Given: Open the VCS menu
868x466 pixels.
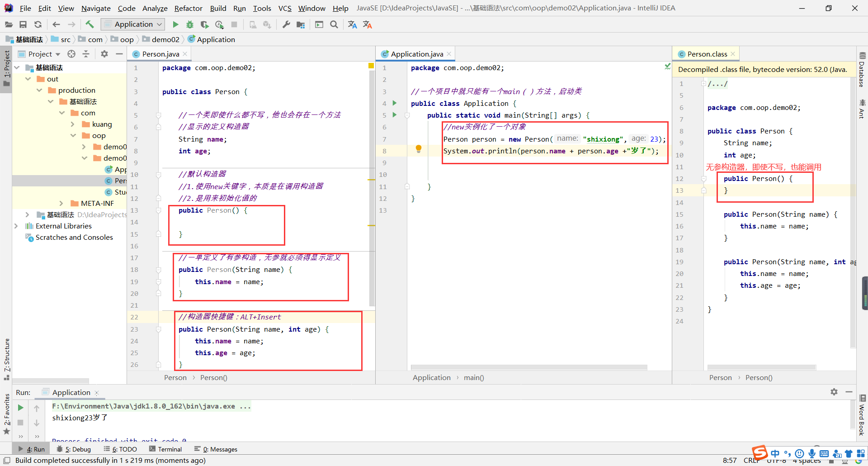Looking at the screenshot, I should (285, 8).
